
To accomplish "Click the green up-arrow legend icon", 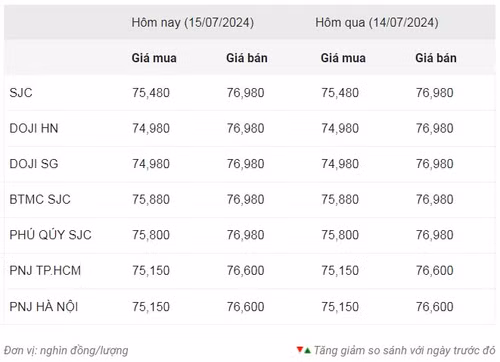I will [307, 351].
